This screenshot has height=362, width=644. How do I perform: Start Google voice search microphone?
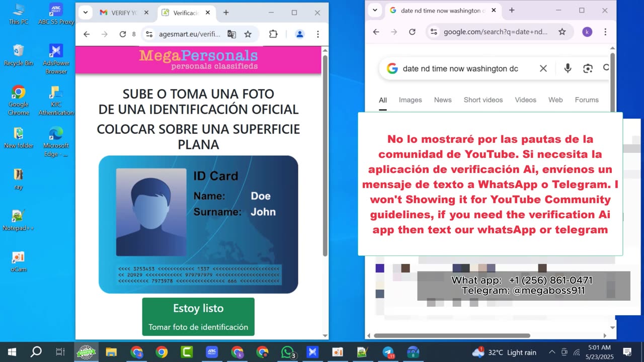(568, 68)
